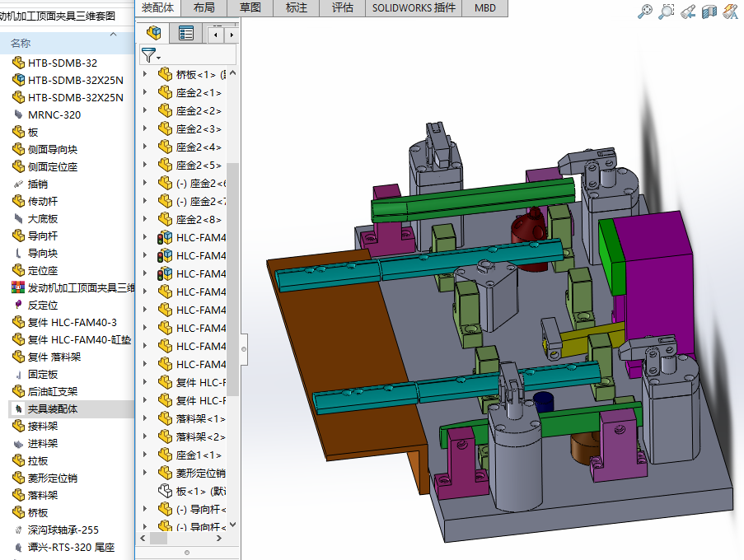The height and width of the screenshot is (560, 744).
Task: Toggle the Section View icon
Action: click(x=709, y=12)
